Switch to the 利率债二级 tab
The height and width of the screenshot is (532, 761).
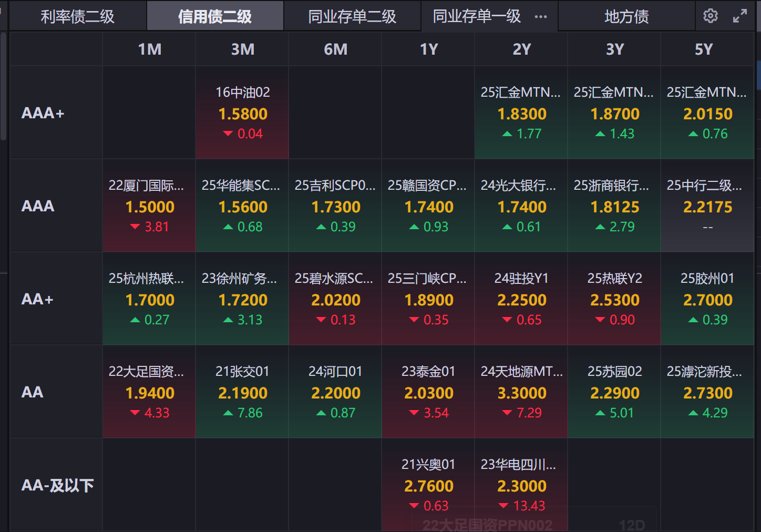point(78,17)
